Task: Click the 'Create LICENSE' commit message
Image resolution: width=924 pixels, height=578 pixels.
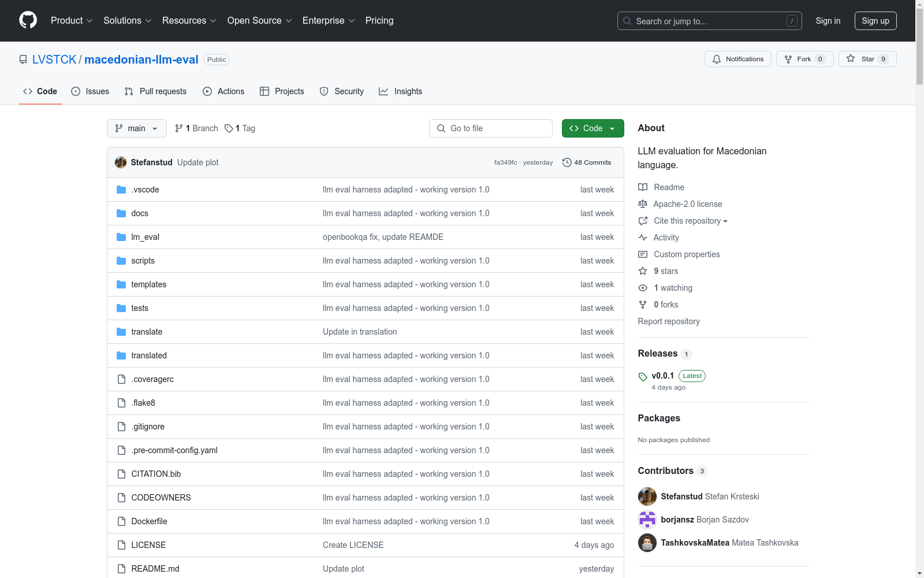Action: pyautogui.click(x=353, y=545)
